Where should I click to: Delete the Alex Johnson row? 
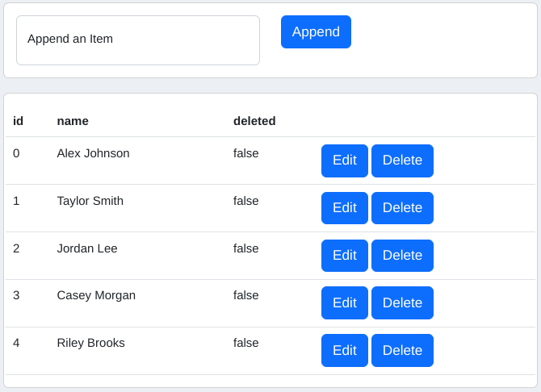(x=402, y=161)
